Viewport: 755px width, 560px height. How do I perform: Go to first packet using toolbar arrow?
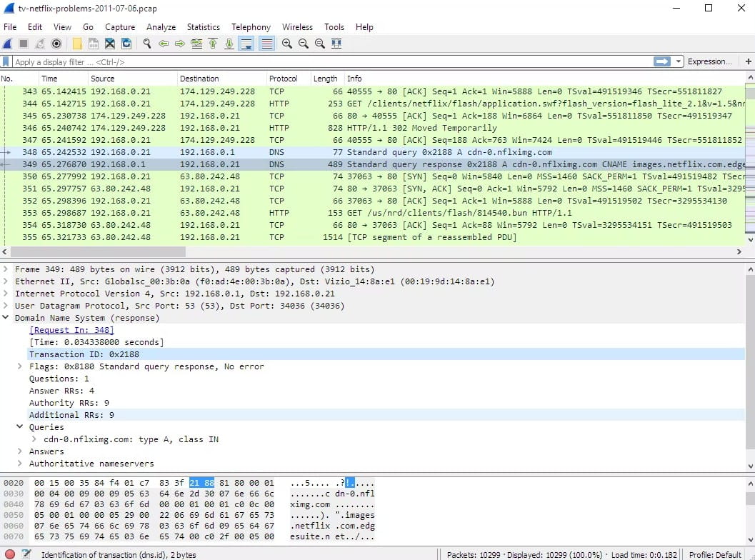tap(212, 44)
